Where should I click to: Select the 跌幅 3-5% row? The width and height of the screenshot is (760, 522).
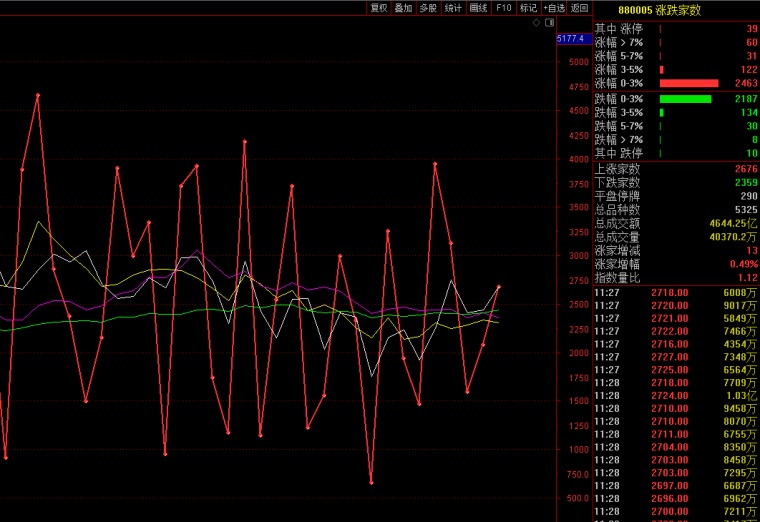click(x=676, y=112)
